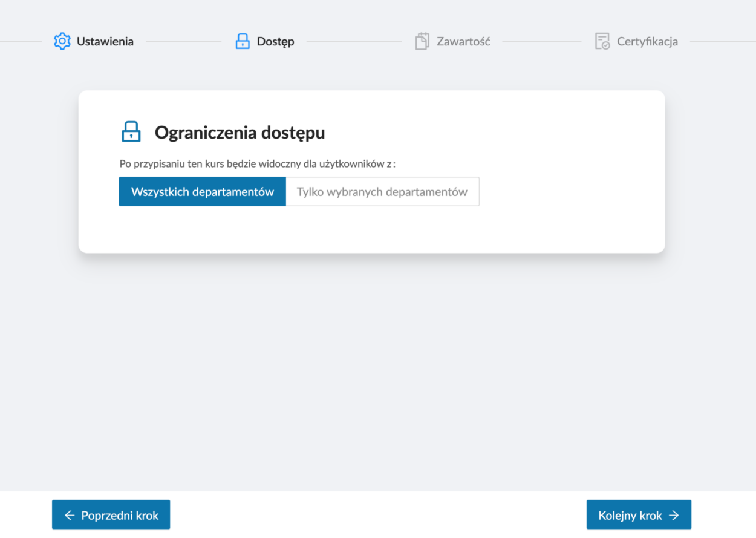Click the active Wszystkich departamentów segment
Viewport: 756px width, 538px height.
tap(202, 191)
